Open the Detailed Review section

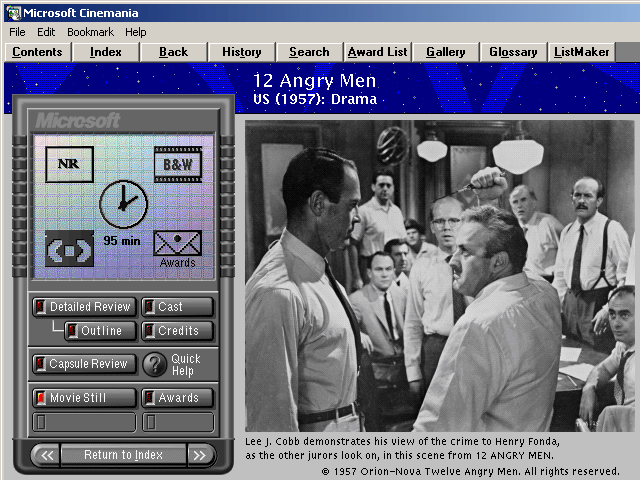[x=84, y=307]
